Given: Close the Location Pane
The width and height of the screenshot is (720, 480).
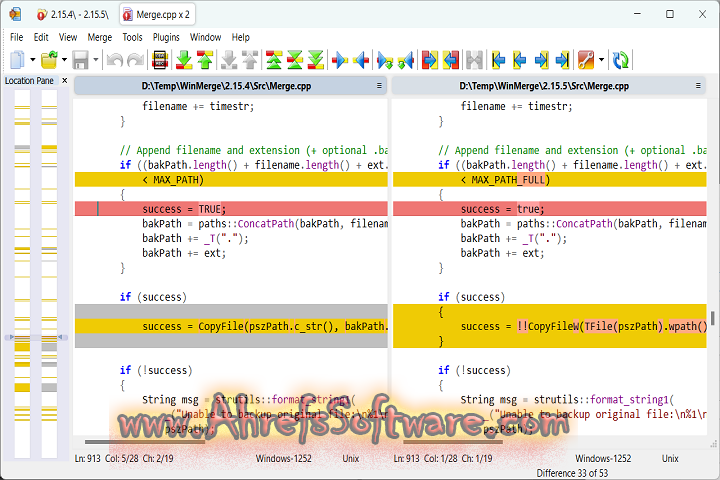Looking at the screenshot, I should pyautogui.click(x=65, y=80).
